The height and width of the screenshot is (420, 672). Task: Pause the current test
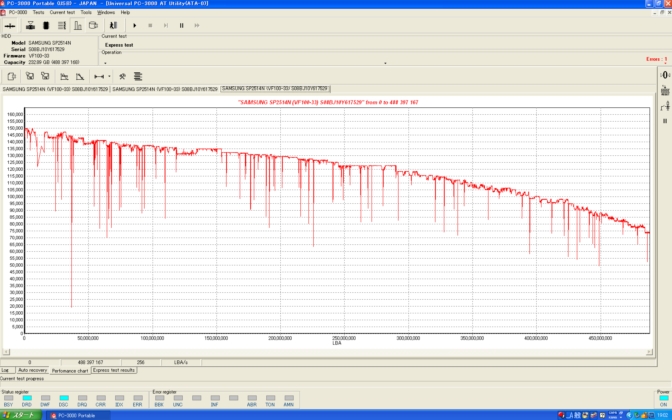(x=181, y=26)
